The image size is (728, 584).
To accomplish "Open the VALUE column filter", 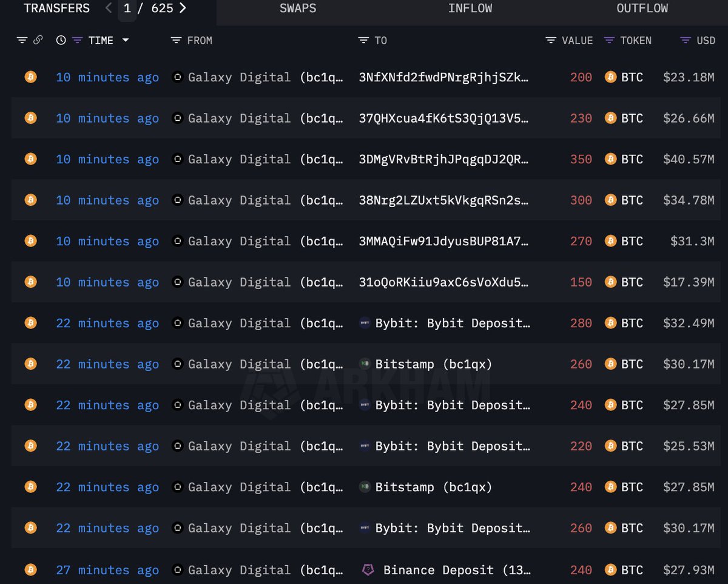I will [x=551, y=40].
